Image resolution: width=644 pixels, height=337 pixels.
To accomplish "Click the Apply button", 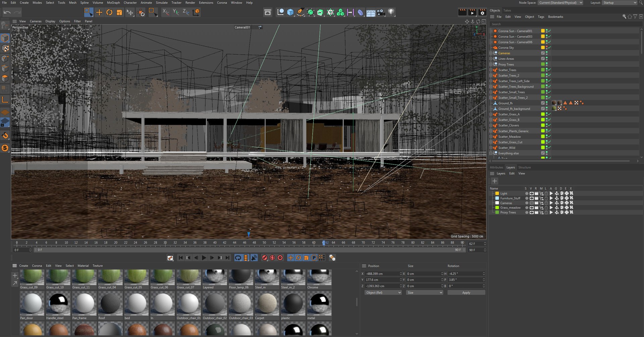I will click(466, 293).
